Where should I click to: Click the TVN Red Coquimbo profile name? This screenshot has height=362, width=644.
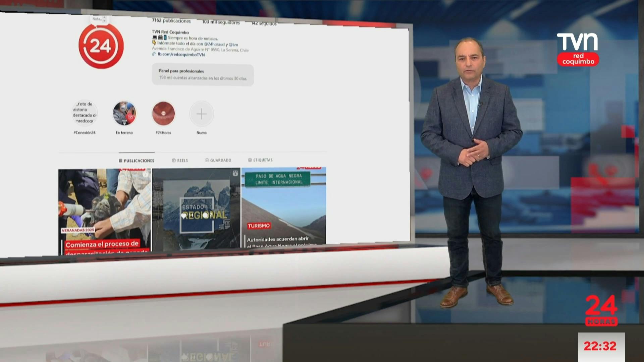coord(170,32)
